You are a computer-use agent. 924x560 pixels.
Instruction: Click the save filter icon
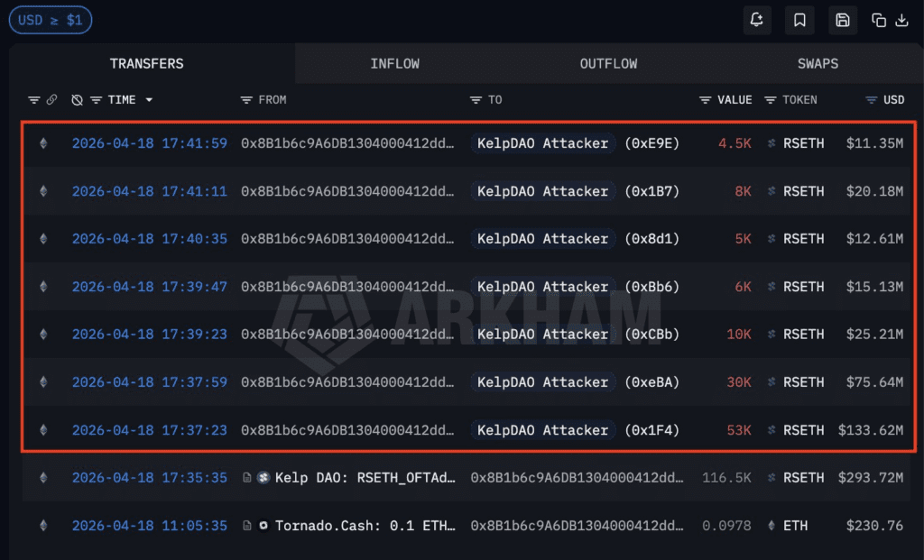[842, 20]
